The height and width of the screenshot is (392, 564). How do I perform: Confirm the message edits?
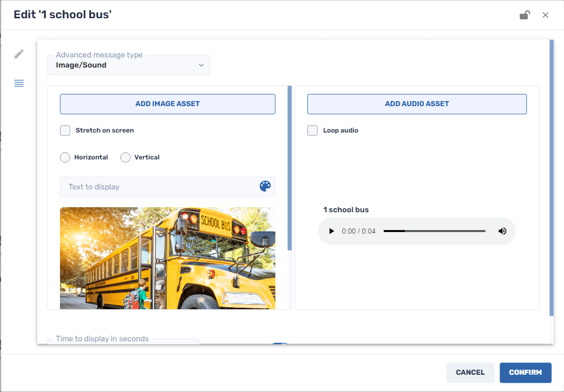coord(525,373)
